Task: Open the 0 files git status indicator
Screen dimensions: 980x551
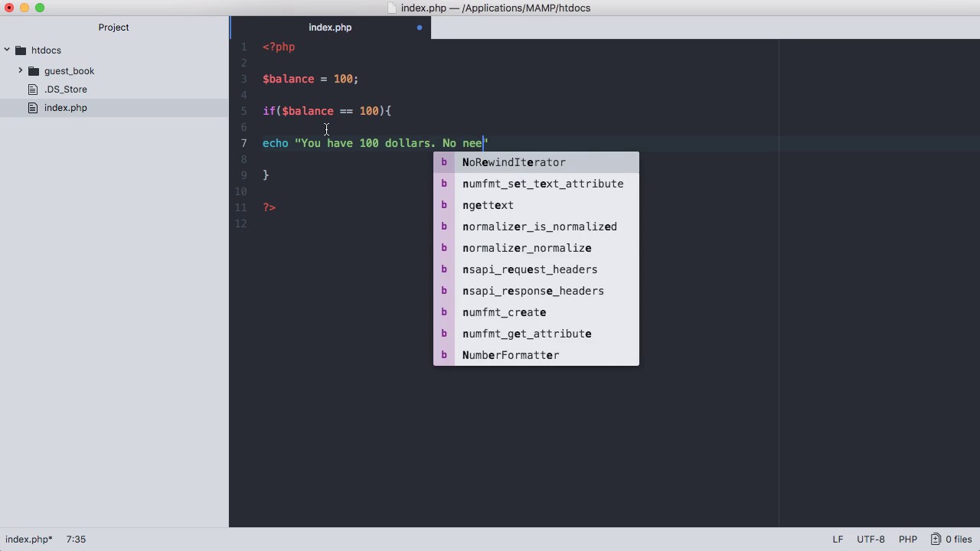Action: pos(952,540)
